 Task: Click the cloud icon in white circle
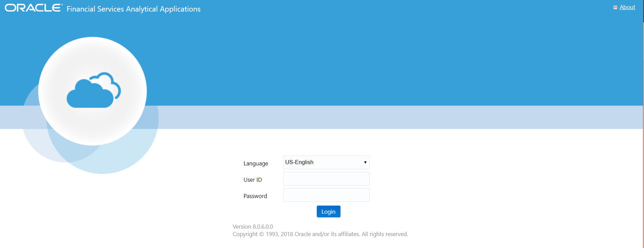(x=94, y=90)
